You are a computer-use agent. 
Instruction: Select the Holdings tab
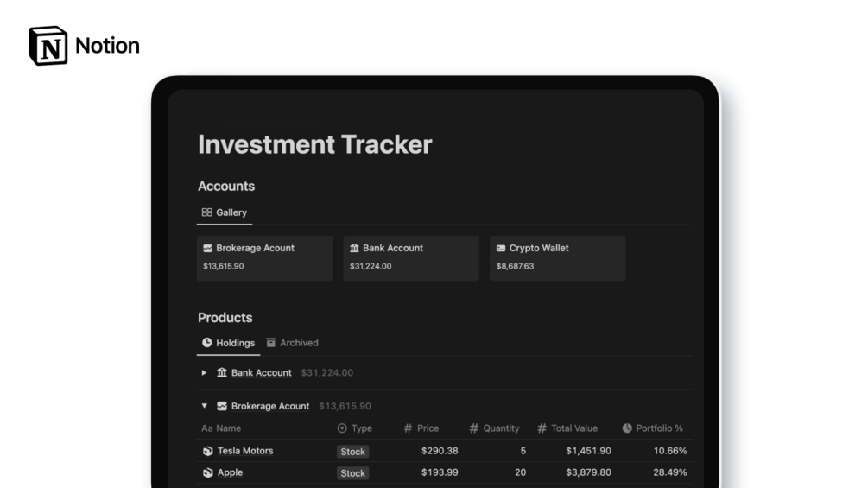coord(229,343)
